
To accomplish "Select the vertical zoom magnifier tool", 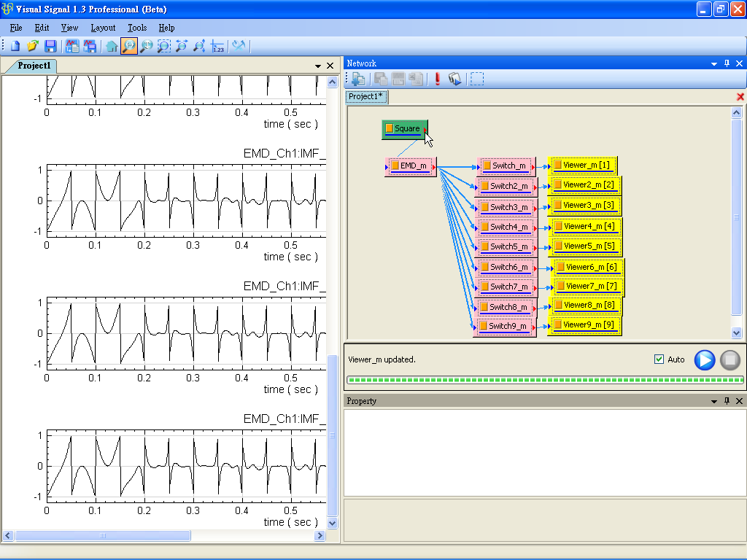I will [147, 47].
